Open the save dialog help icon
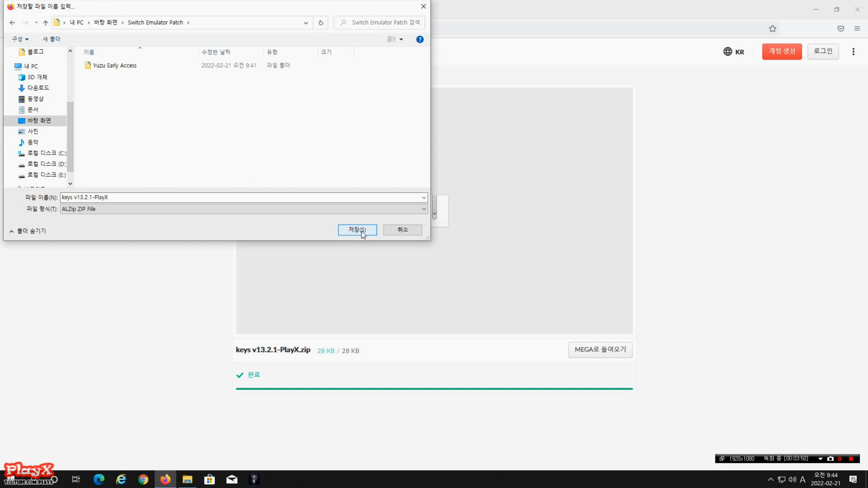Image resolution: width=868 pixels, height=488 pixels. click(420, 39)
